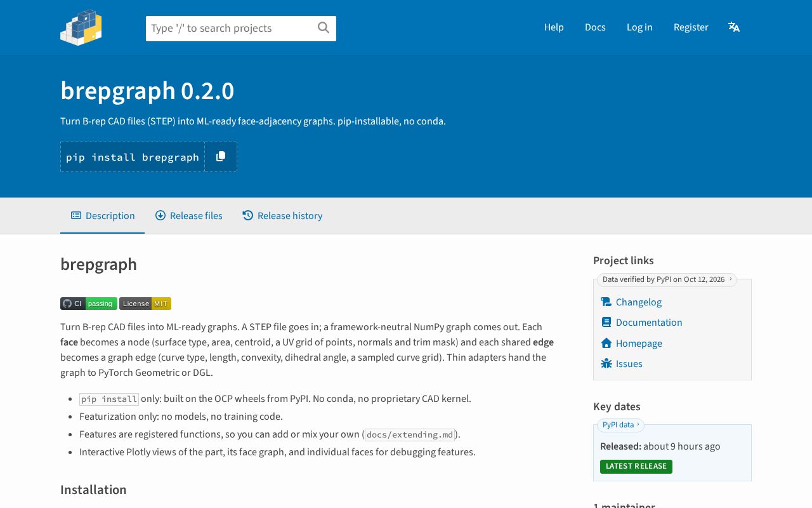This screenshot has height=508, width=812.
Task: Open the Issues project link
Action: point(629,364)
